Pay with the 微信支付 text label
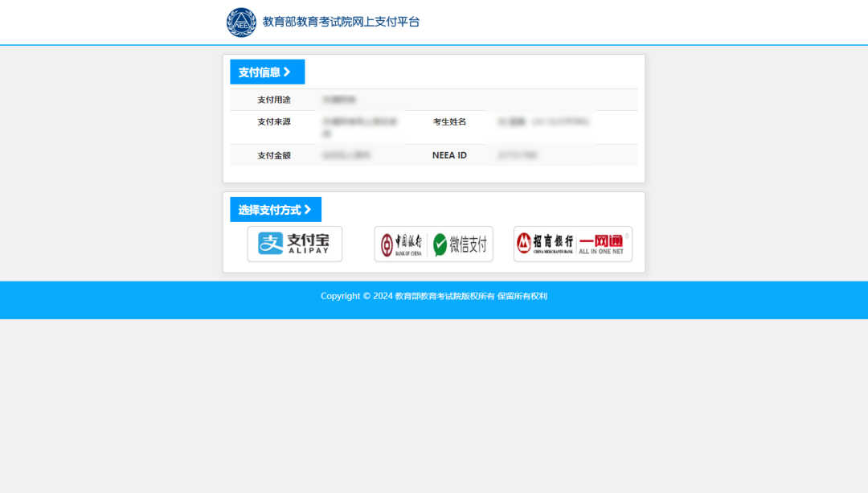 pos(468,244)
